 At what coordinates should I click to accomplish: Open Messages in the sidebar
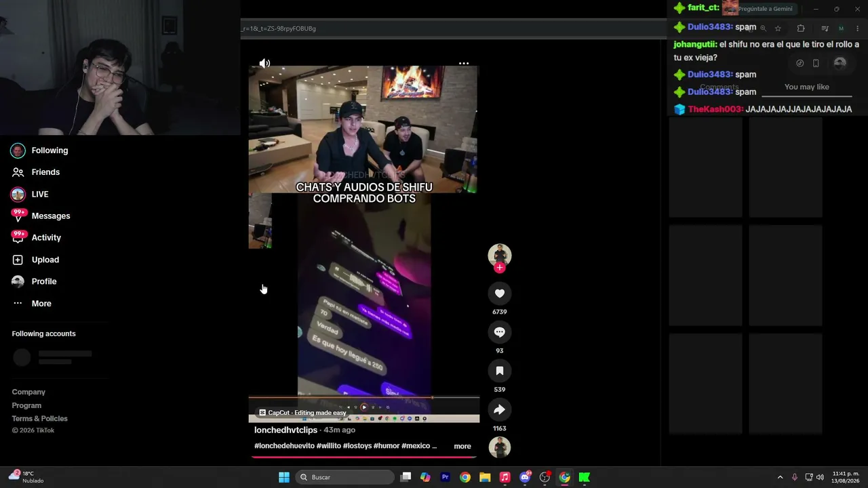51,216
